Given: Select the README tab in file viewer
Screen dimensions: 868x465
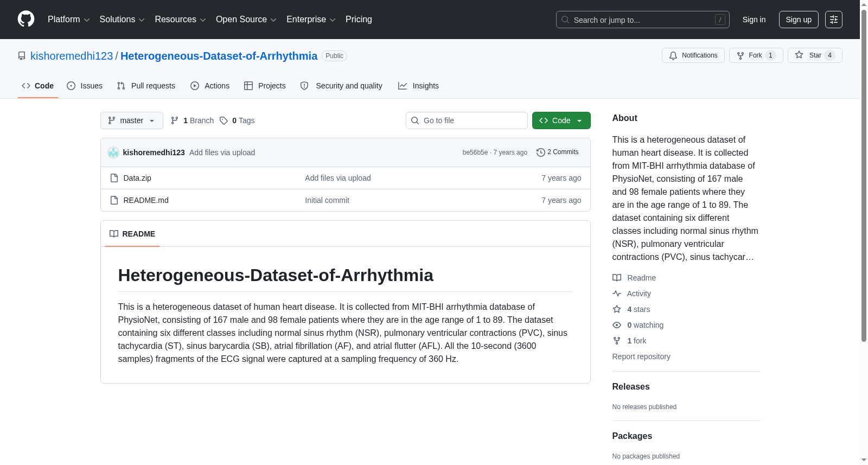Looking at the screenshot, I should coord(132,234).
